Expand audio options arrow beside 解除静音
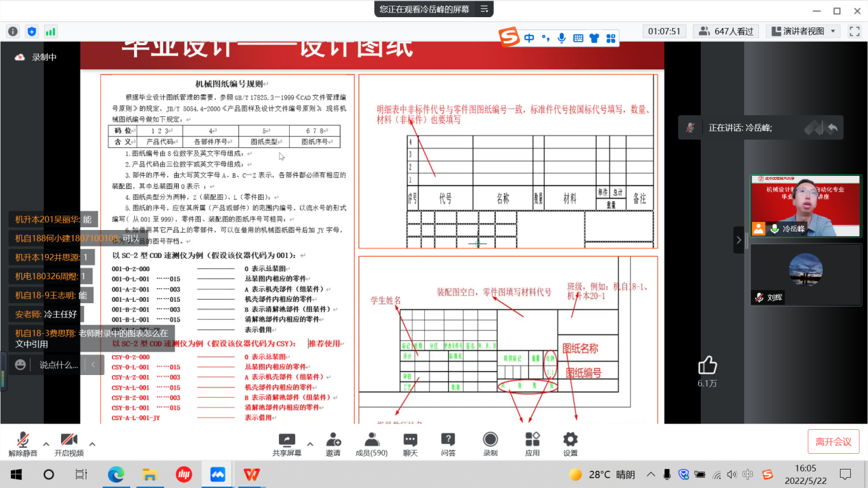 [x=46, y=444]
